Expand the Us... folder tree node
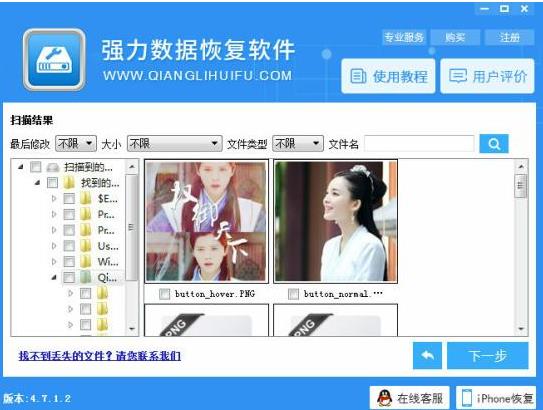 [54, 246]
